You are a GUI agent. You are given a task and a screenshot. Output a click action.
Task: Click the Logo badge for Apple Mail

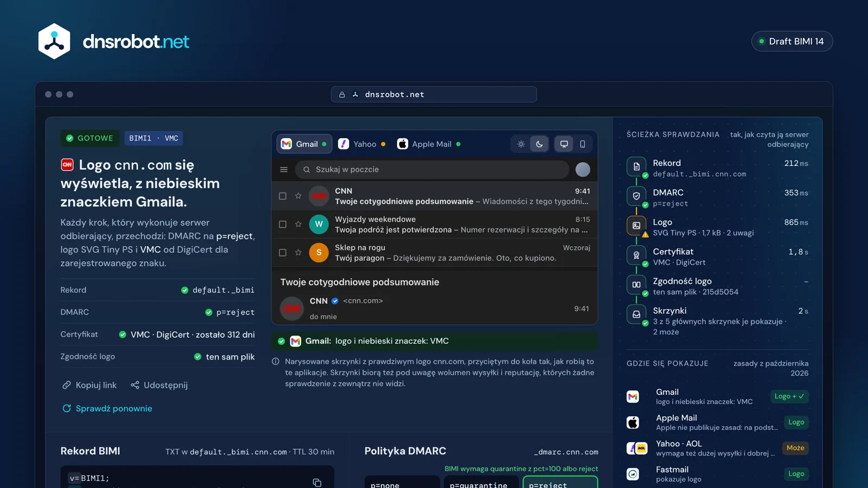tap(796, 422)
